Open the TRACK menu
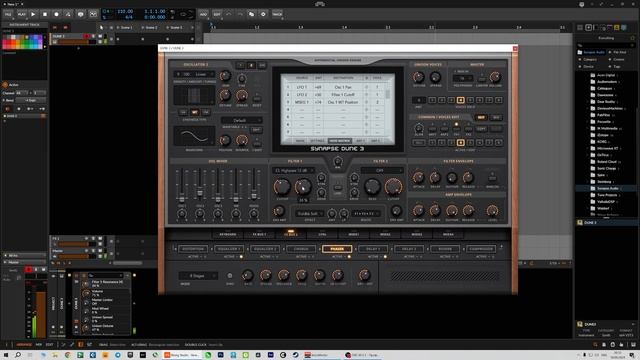This screenshot has height=360, width=640. (277, 14)
